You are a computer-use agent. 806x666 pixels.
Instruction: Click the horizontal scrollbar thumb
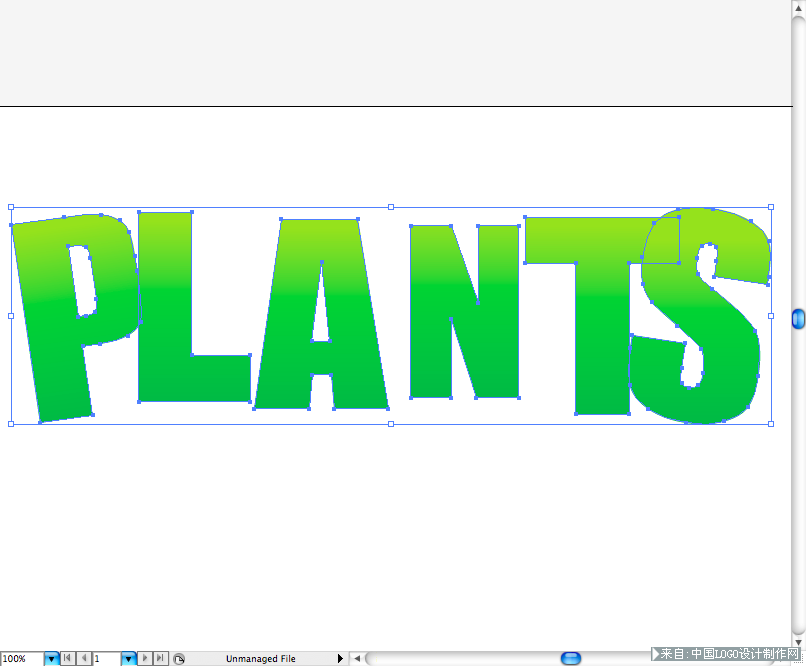[x=571, y=658]
